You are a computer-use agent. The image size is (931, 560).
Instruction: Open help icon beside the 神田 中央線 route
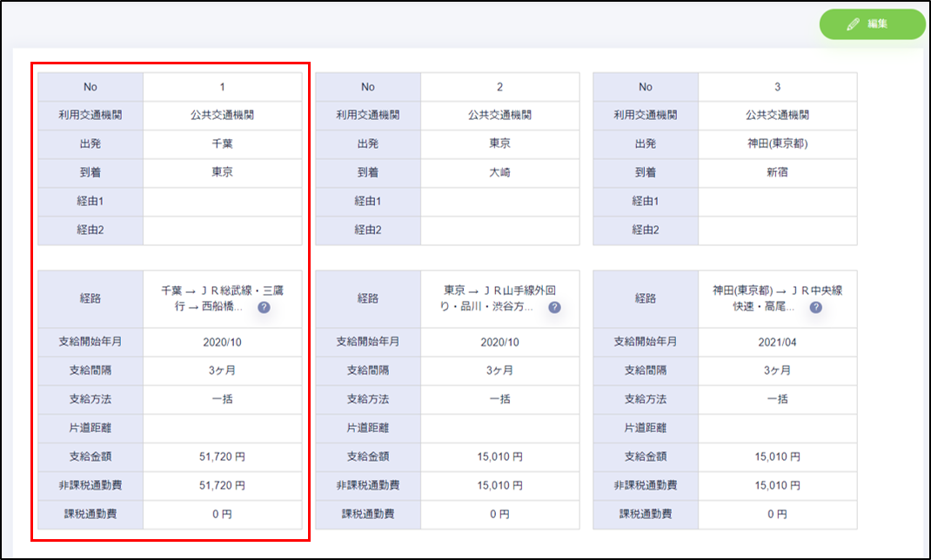tap(816, 308)
